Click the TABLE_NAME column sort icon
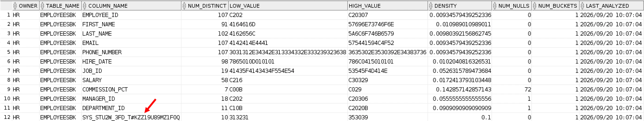This screenshot has width=644, height=121. click(x=42, y=6)
